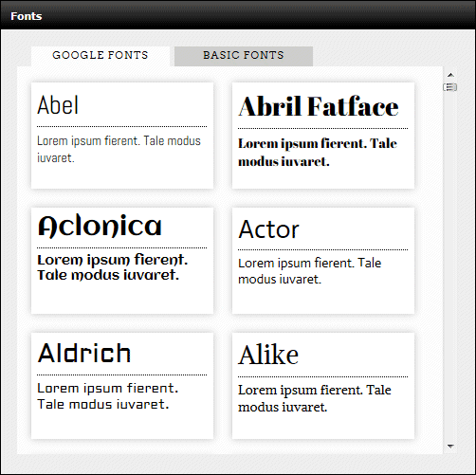Click the Alike sample preview paragraph

pyautogui.click(x=315, y=398)
